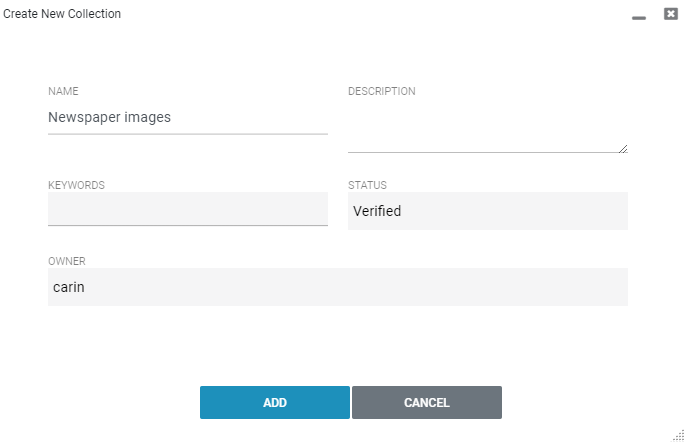Click the 'carin' owner value text

click(x=68, y=287)
